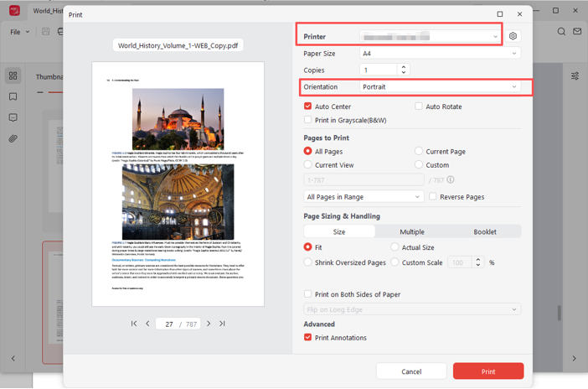588x389 pixels.
Task: Expand the Paper Size dropdown
Action: [x=439, y=53]
